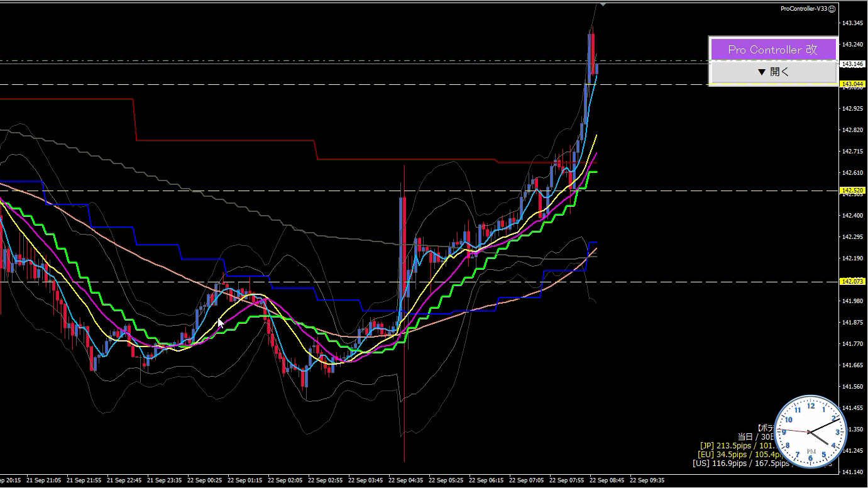The width and height of the screenshot is (868, 488).
Task: Click the yellow price label 142.073
Action: coord(852,281)
